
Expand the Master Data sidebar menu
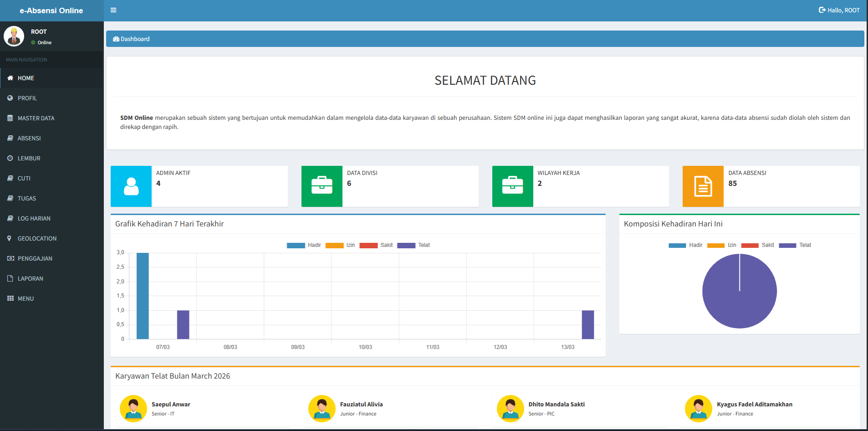click(36, 118)
